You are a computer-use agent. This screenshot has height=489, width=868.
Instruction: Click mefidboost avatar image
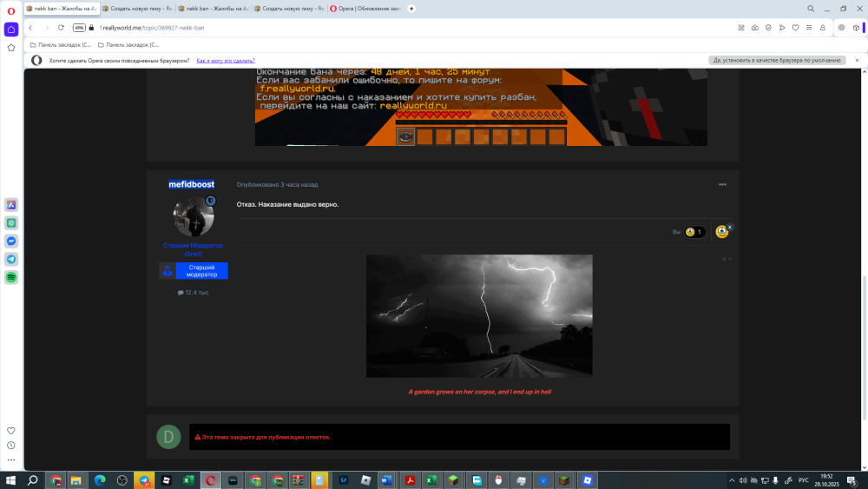point(194,216)
